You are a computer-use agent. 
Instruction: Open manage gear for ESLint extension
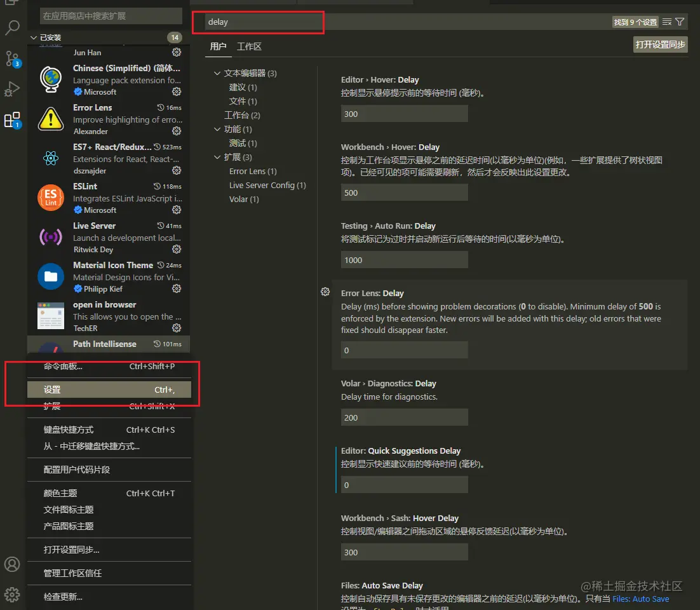(x=177, y=210)
